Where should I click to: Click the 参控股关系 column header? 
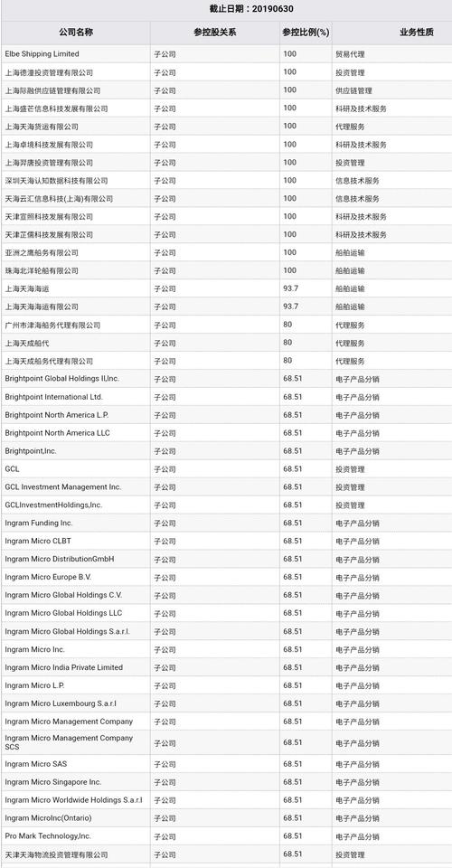pyautogui.click(x=214, y=33)
